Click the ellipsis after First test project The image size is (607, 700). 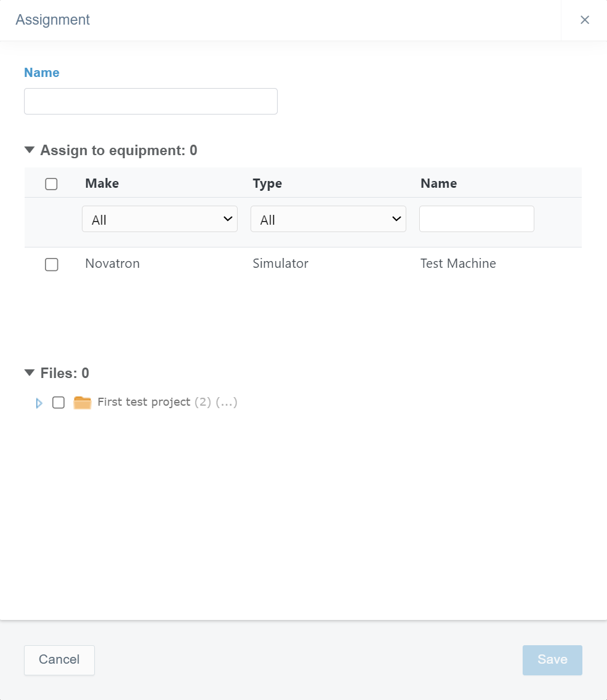[227, 402]
